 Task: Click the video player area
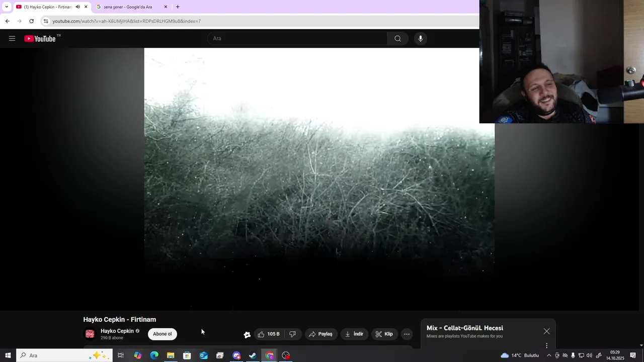pos(319,178)
